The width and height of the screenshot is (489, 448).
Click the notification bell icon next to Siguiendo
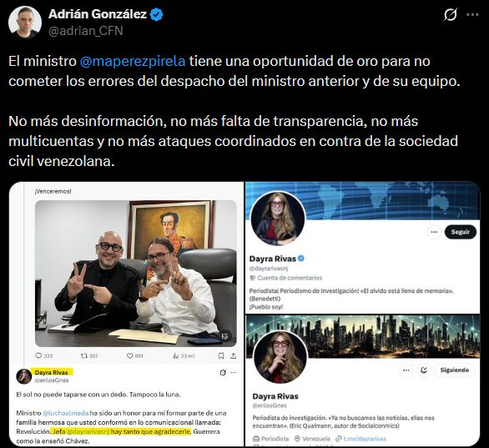pos(424,370)
